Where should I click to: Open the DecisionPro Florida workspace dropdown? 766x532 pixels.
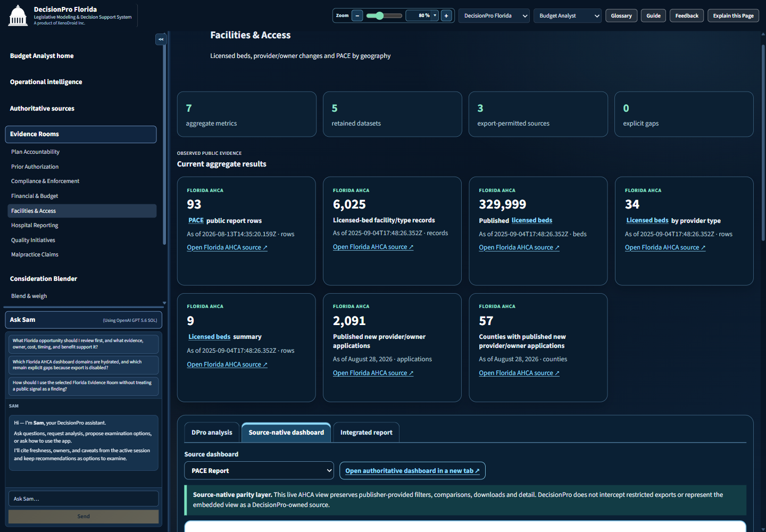point(494,15)
